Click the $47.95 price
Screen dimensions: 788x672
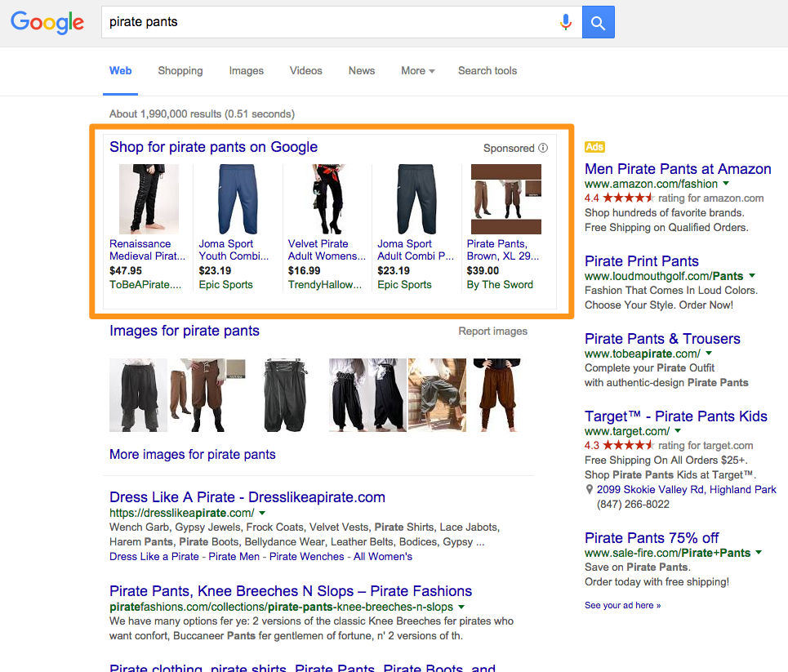pos(126,270)
